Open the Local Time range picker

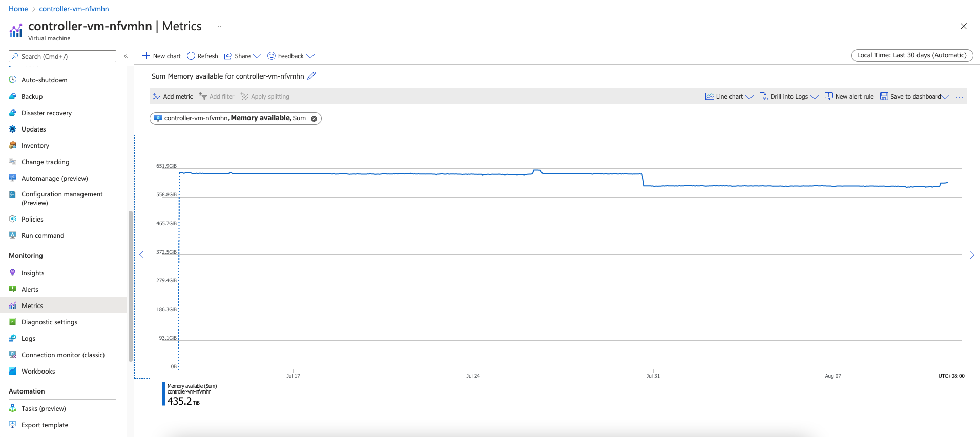(x=912, y=55)
